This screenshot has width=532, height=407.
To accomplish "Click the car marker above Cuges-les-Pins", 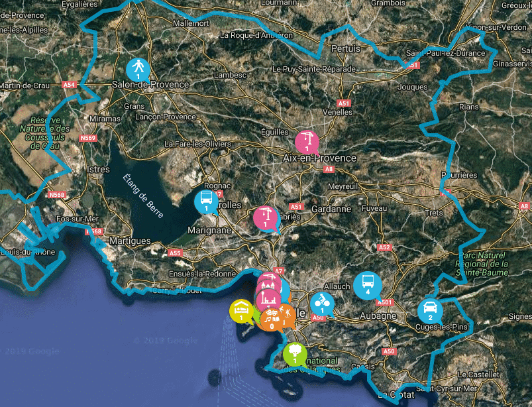I will [x=430, y=312].
